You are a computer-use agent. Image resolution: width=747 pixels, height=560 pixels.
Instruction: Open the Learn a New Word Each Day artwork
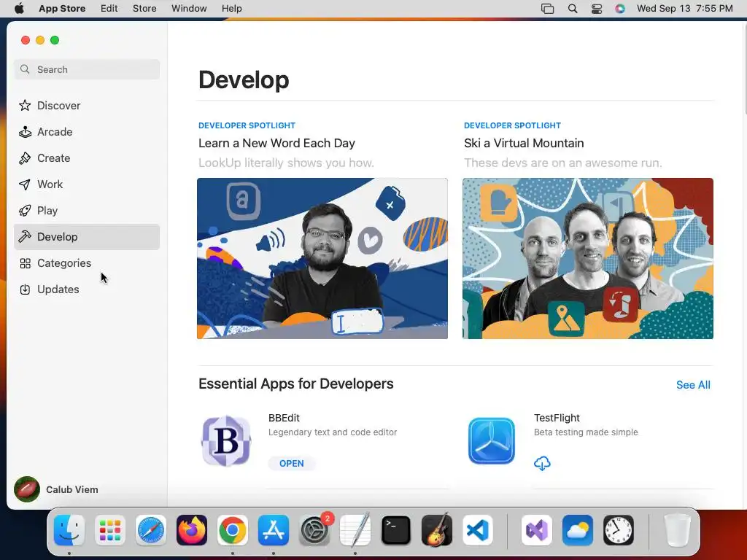coord(322,259)
